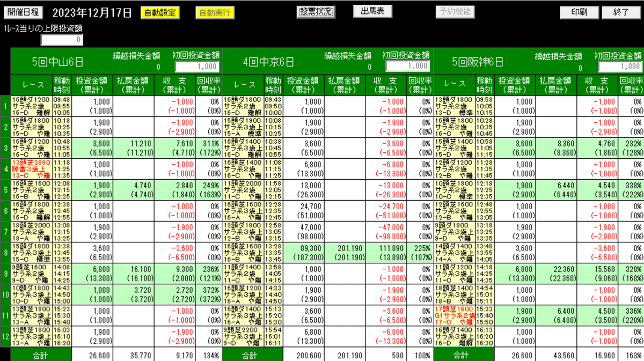Click the 中山 balance cell showing 7.610
The height and width of the screenshot is (361, 644).
coord(175,148)
